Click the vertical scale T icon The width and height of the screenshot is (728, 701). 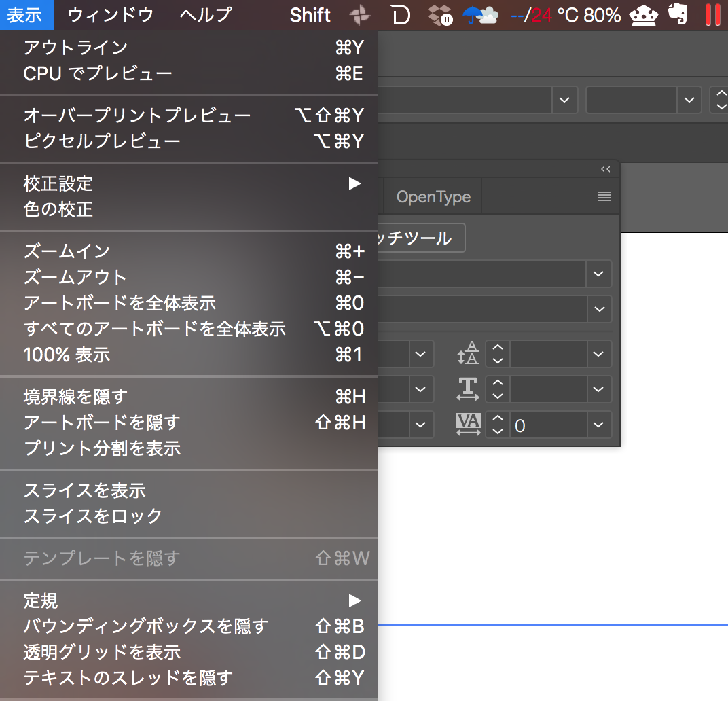[468, 389]
